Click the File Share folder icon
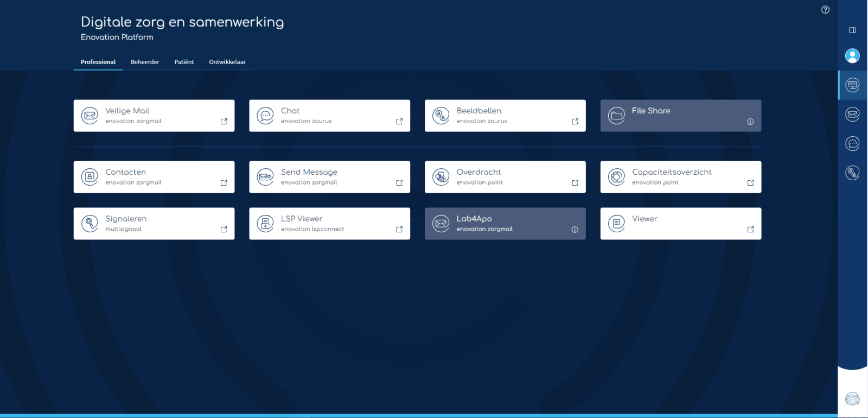868x418 pixels. pos(617,116)
